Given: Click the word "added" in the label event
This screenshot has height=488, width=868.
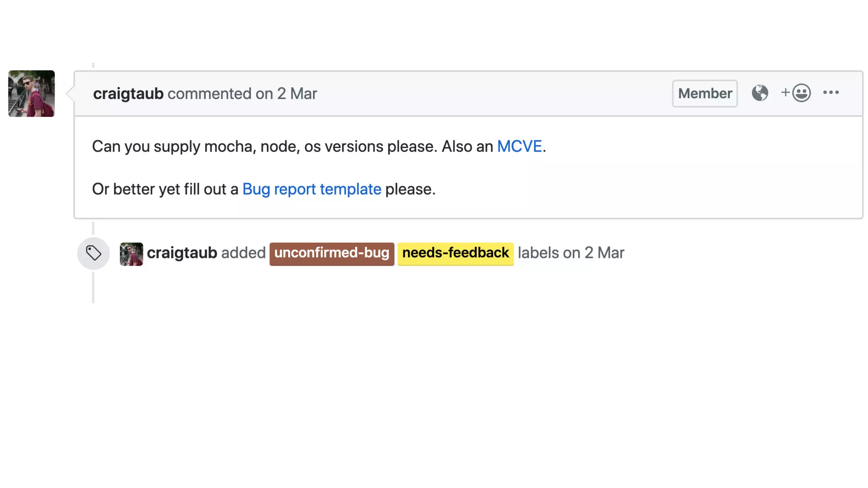Looking at the screenshot, I should coord(243,253).
